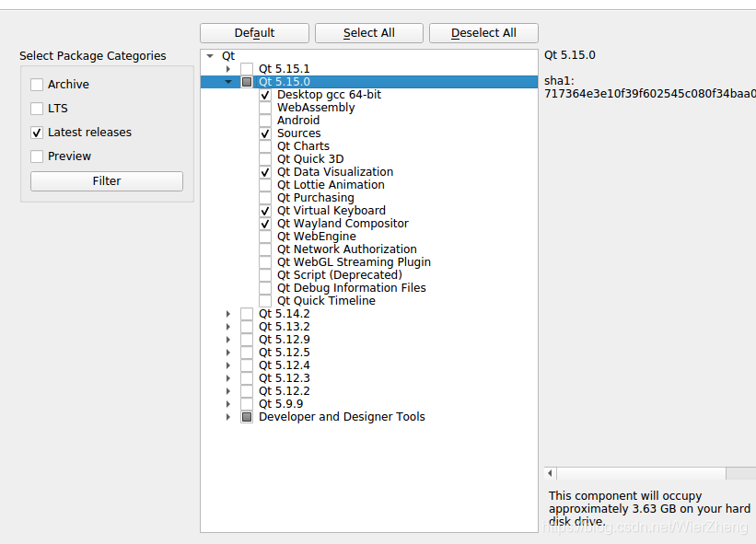Uncheck Latest releases category
The image size is (756, 544).
36,133
